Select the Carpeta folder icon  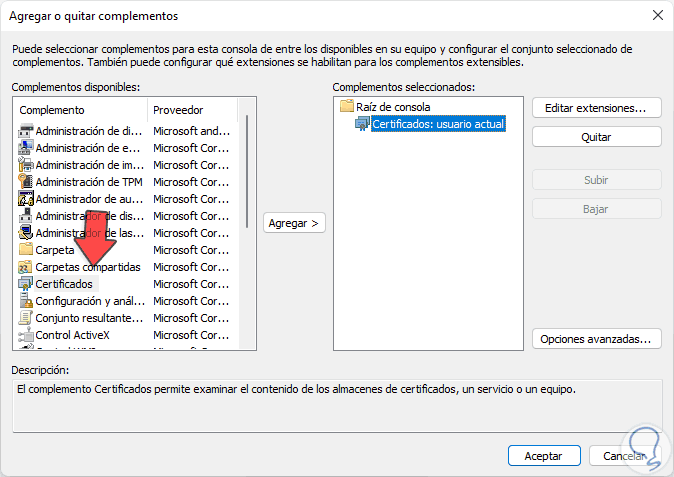[x=26, y=250]
